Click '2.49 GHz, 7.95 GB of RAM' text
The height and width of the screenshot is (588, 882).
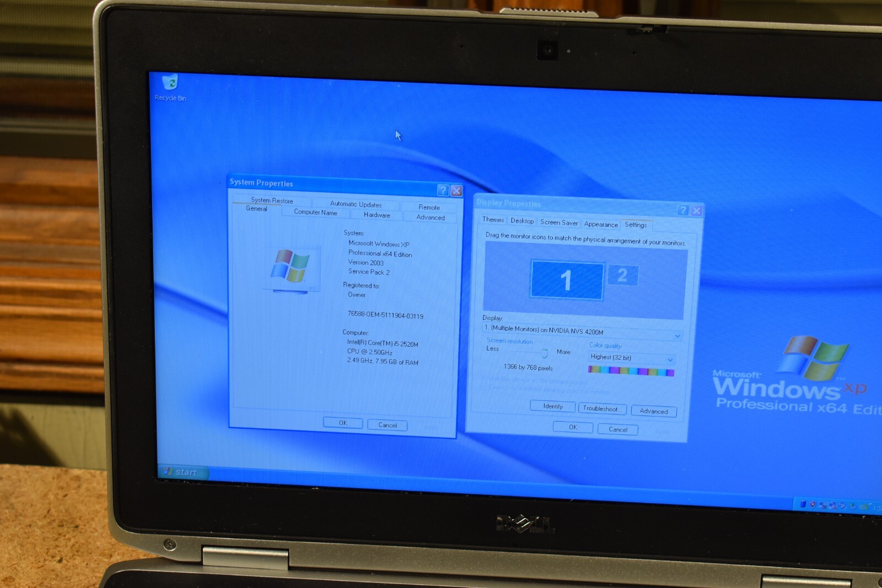(383, 362)
